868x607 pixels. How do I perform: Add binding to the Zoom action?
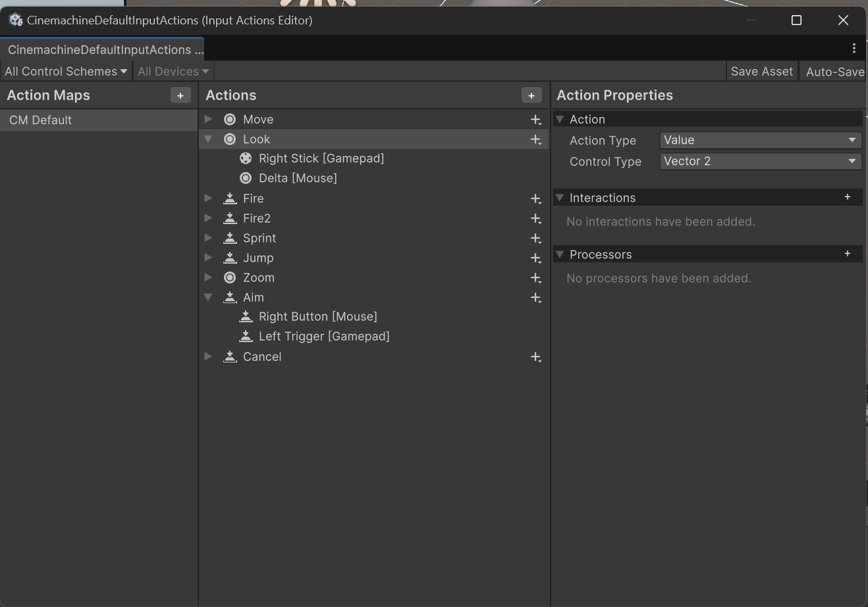click(535, 278)
